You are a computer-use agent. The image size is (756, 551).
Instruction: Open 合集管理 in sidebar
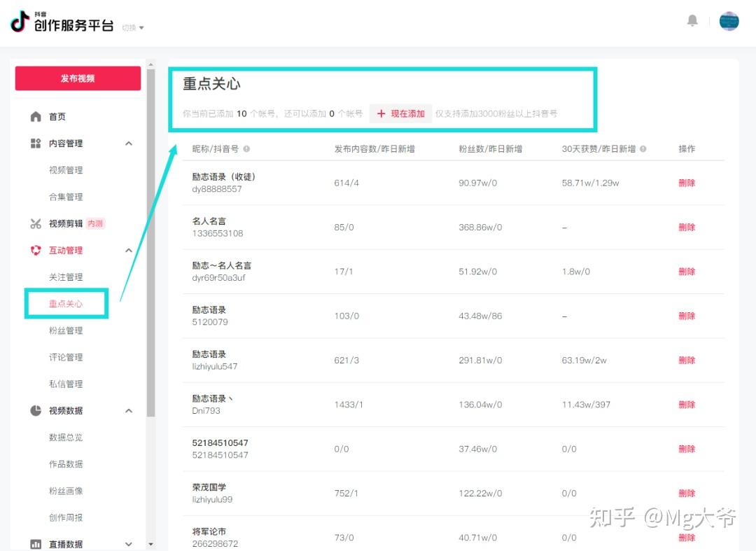[x=66, y=197]
